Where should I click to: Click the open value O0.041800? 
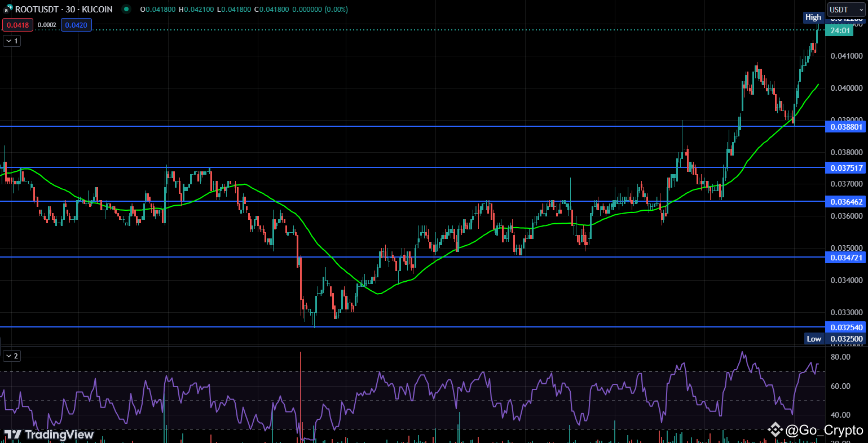coord(158,10)
